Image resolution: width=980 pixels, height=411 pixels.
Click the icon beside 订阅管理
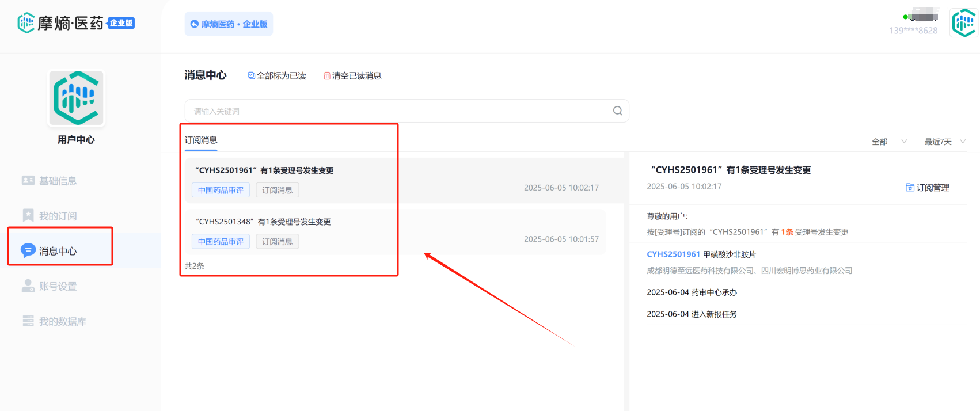pyautogui.click(x=910, y=188)
